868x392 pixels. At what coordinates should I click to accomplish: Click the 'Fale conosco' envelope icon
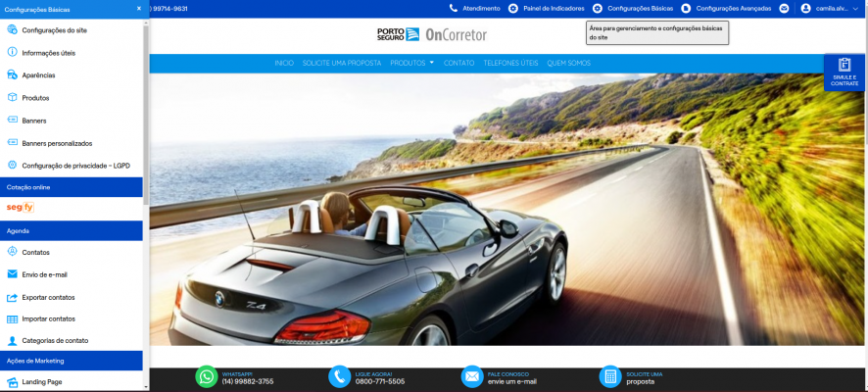click(471, 376)
